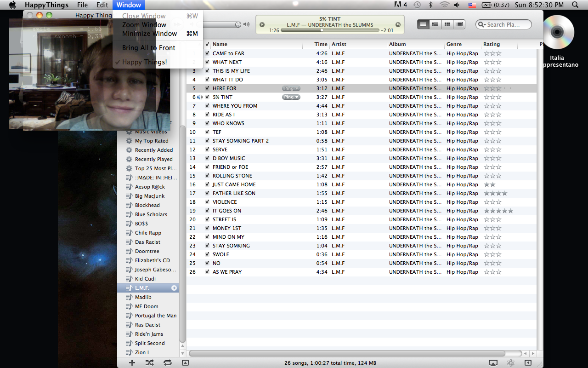Image resolution: width=588 pixels, height=368 pixels.
Task: Click the checkmark column header
Action: coord(207,44)
